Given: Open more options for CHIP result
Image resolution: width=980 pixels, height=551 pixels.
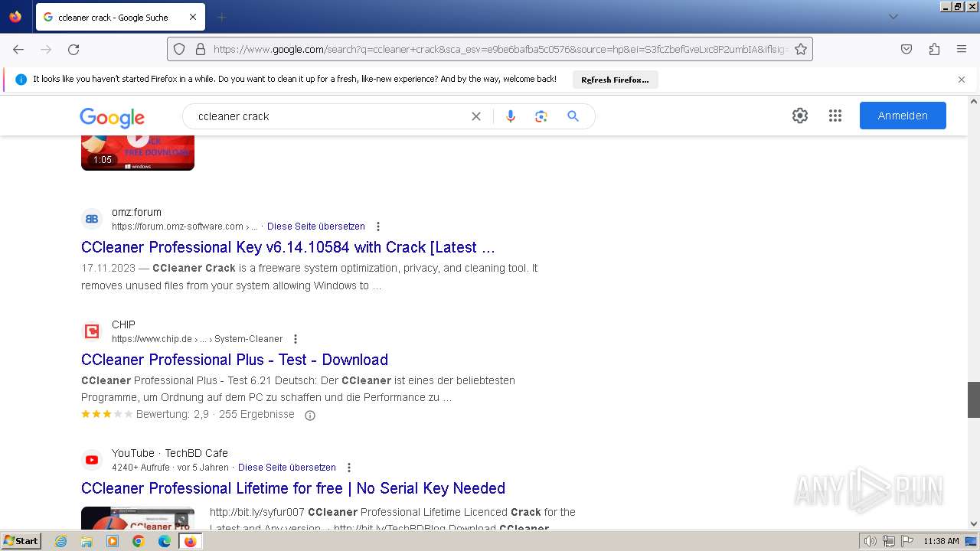Looking at the screenshot, I should pos(296,339).
